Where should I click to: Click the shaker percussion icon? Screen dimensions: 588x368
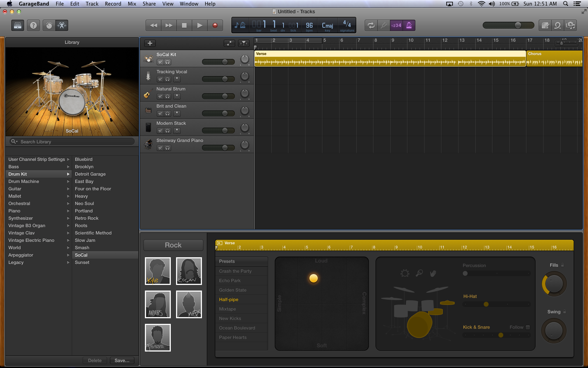click(x=419, y=273)
